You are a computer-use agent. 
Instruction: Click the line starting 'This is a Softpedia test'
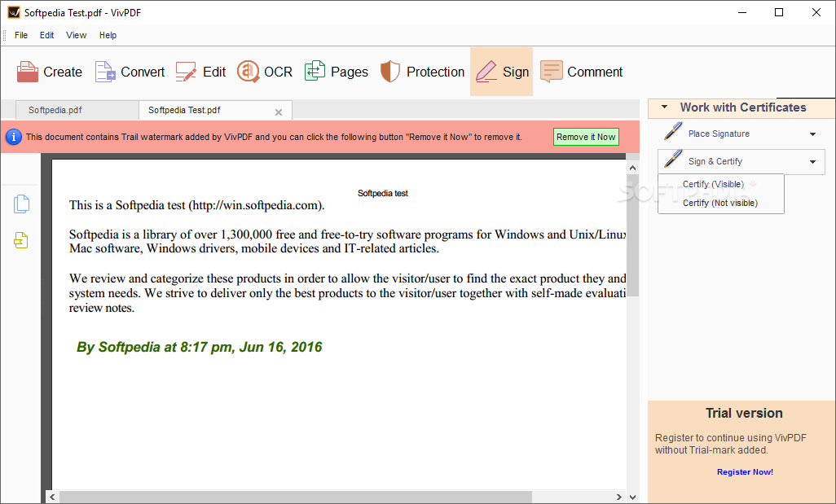(x=196, y=205)
